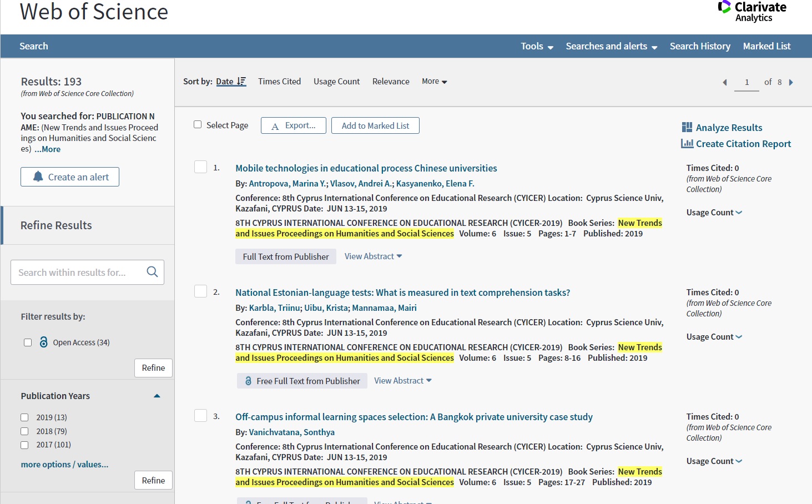Click the Create Citation Report chart icon
The image size is (812, 504).
click(x=687, y=143)
